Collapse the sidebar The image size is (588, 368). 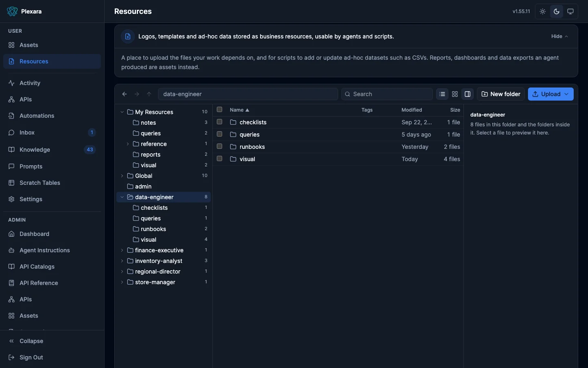pyautogui.click(x=52, y=341)
